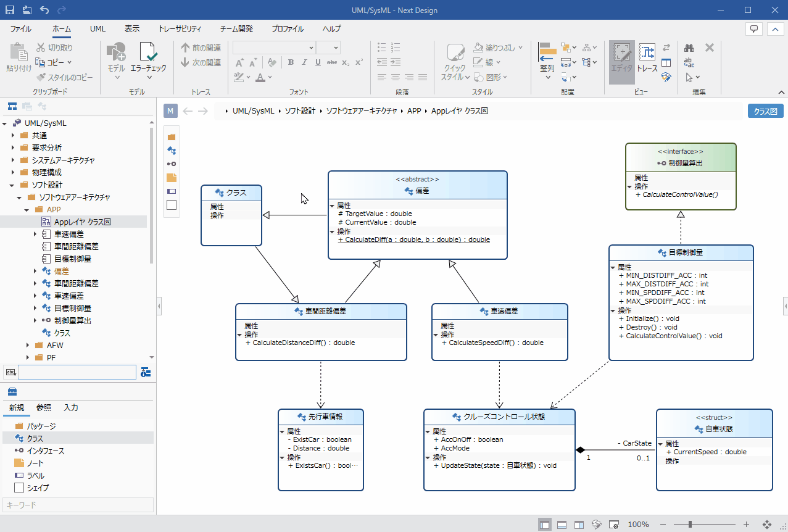The height and width of the screenshot is (532, 788).
Task: Switch to the 入力 toolbox tab
Action: click(71, 407)
